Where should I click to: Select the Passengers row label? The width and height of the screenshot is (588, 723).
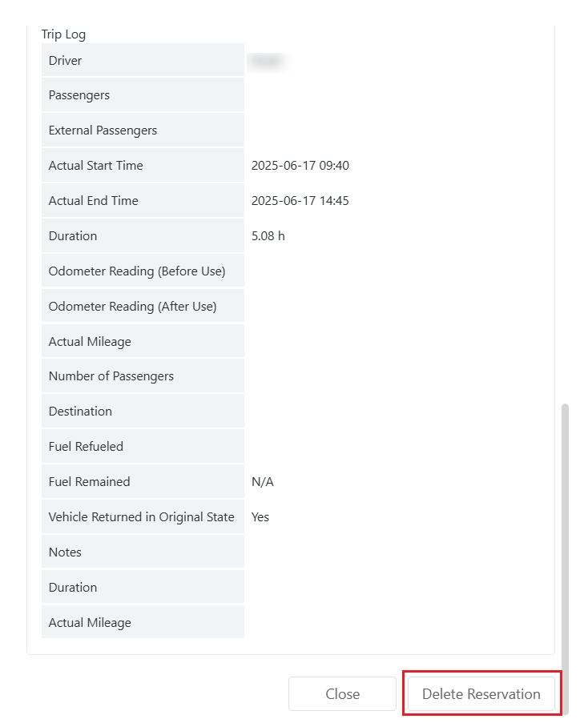pyautogui.click(x=79, y=95)
